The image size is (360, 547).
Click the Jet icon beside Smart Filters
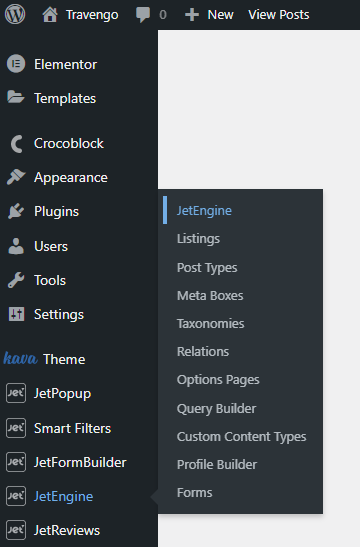click(16, 428)
